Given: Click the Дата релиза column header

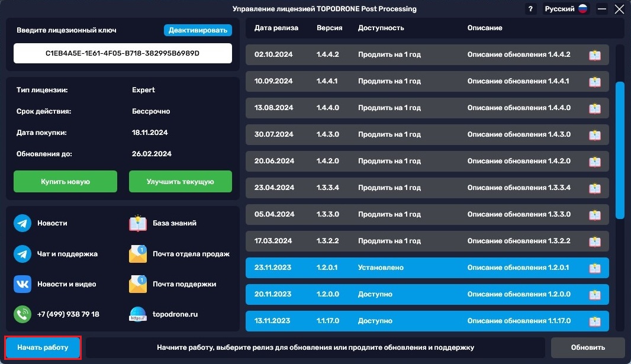Looking at the screenshot, I should click(276, 28).
